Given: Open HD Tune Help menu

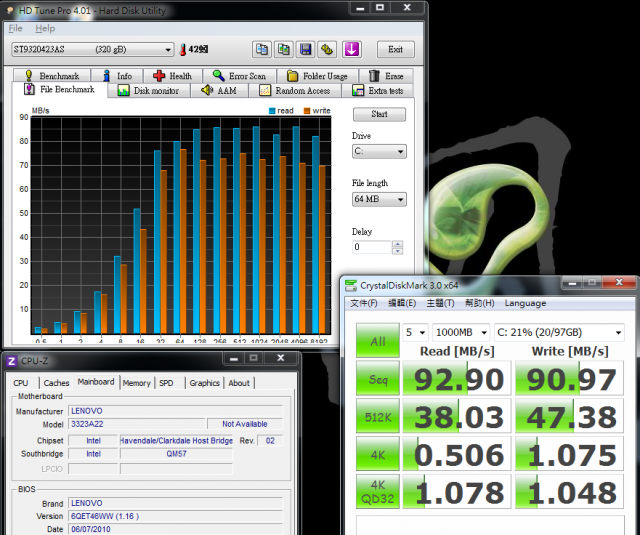Looking at the screenshot, I should click(45, 29).
